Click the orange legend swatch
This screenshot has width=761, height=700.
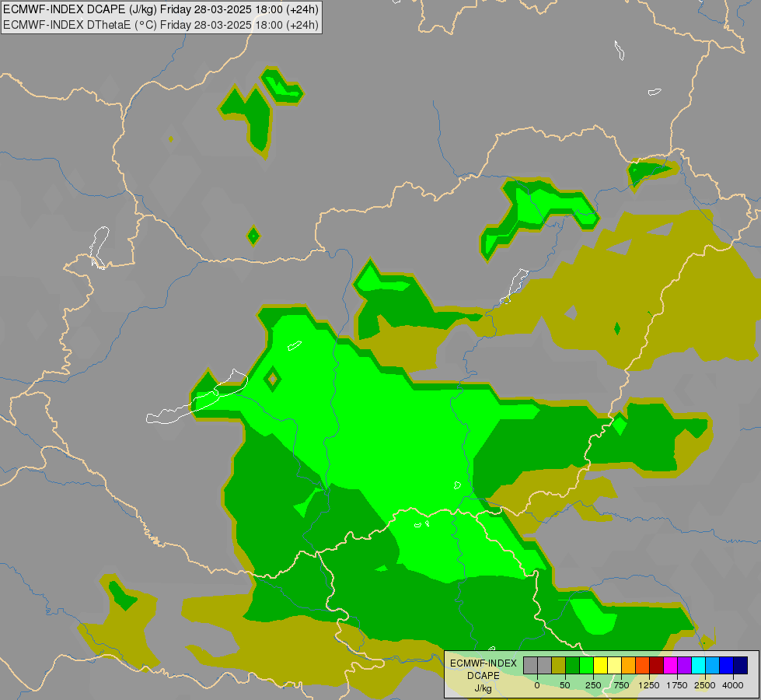click(x=629, y=665)
